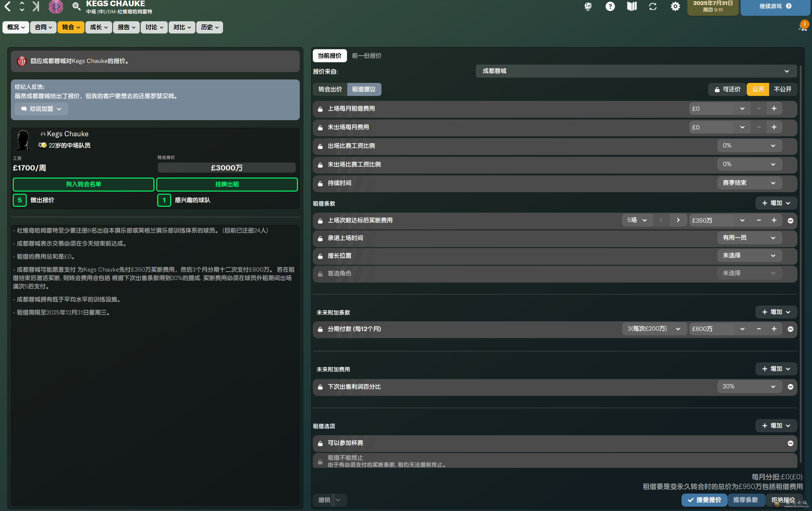The width and height of the screenshot is (812, 511).
Task: Toggle lock on 持续时间
Action: pos(320,183)
